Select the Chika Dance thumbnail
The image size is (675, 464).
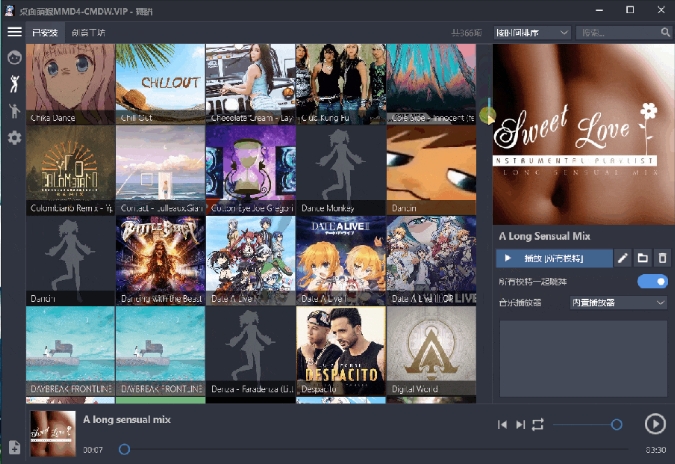[x=71, y=84]
